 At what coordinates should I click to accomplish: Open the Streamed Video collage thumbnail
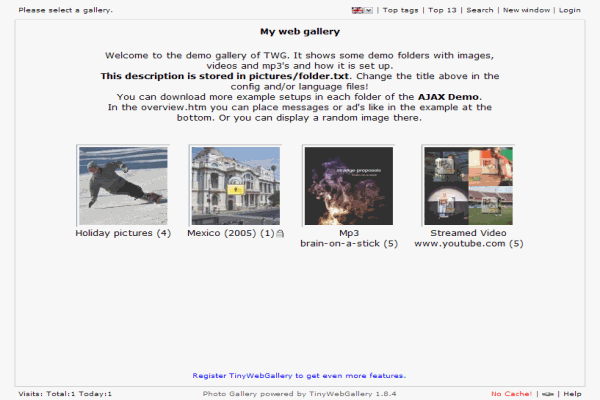pos(468,186)
